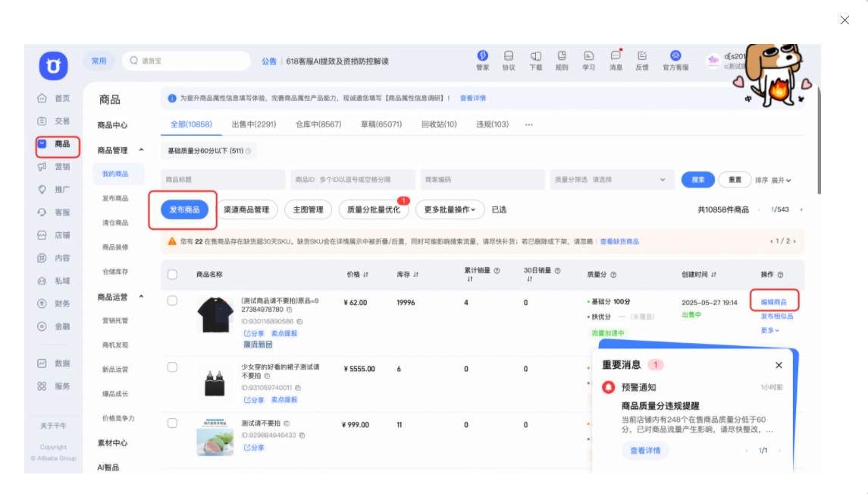Click the 商品ID input field

353,179
